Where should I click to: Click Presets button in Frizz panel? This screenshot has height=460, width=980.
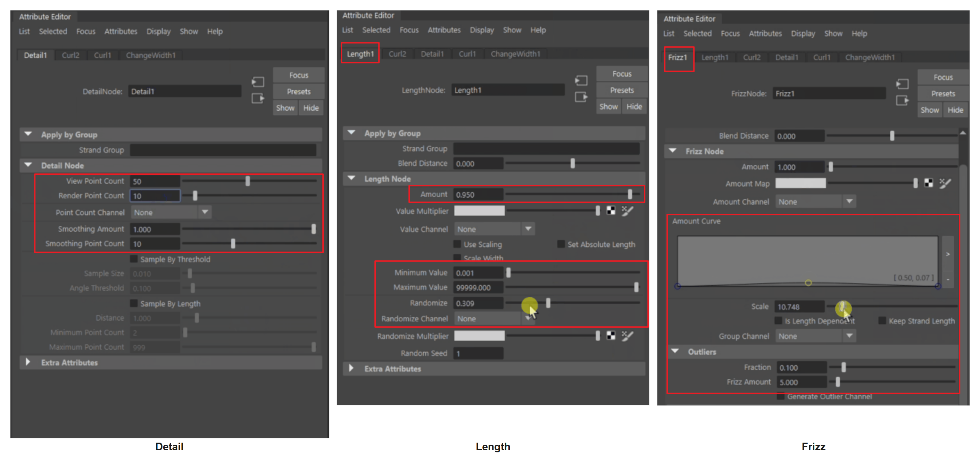(x=943, y=93)
